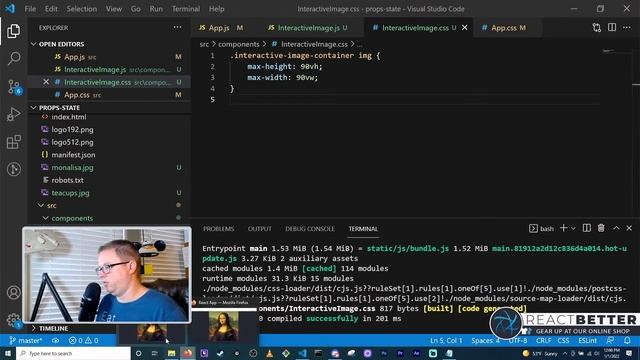This screenshot has height=360, width=640.
Task: Open the Run menu
Action: point(156,9)
